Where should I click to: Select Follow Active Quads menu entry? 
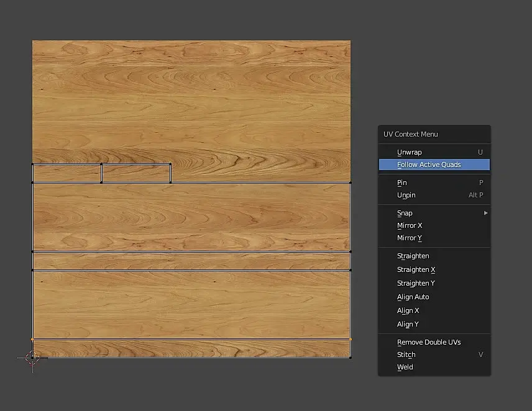[429, 165]
